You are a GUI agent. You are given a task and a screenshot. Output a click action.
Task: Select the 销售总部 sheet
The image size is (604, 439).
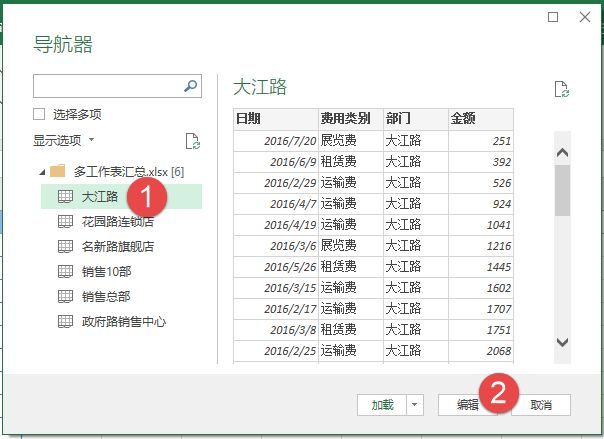pyautogui.click(x=106, y=297)
